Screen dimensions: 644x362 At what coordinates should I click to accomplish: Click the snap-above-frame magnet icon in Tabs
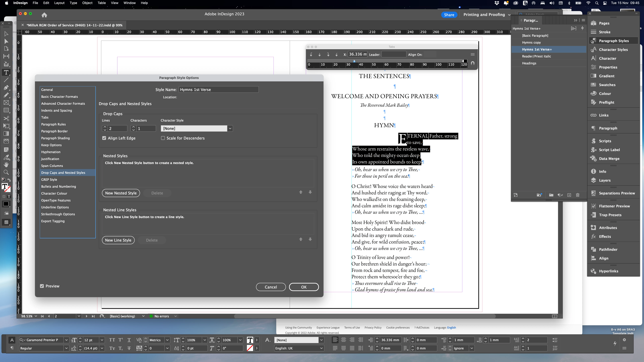473,63
